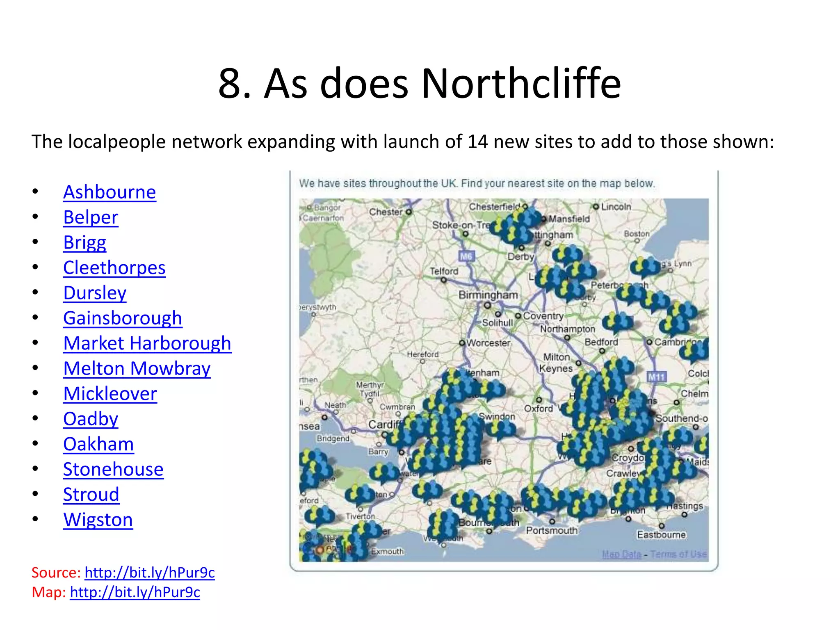840x630 pixels.
Task: Click the Oxford label on the map
Action: pyautogui.click(x=539, y=409)
